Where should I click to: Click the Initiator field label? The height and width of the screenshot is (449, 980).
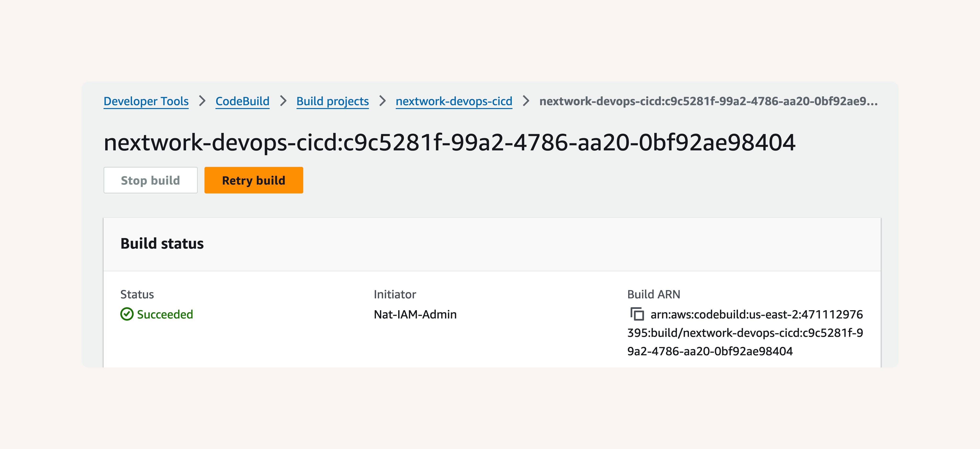coord(395,294)
